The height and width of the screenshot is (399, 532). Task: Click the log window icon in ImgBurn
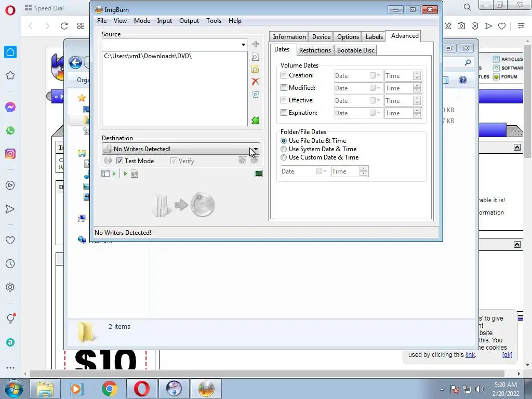259,174
